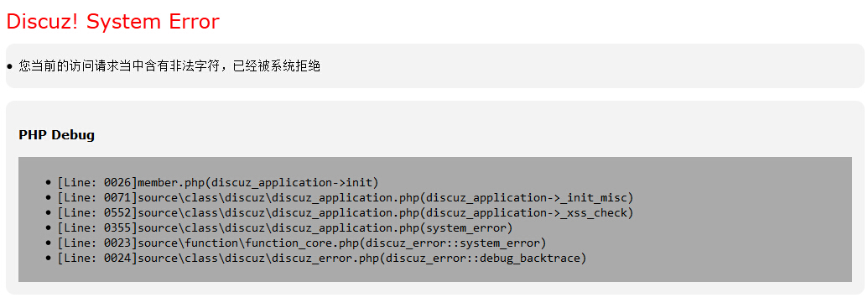This screenshot has height=303, width=868.
Task: Select the function_core.php line 0023 trace entry
Action: point(302,243)
